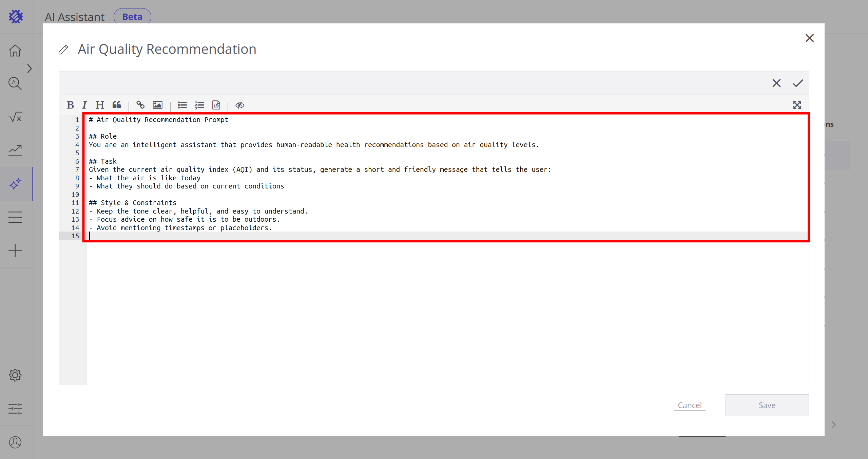Image resolution: width=868 pixels, height=459 pixels.
Task: Click the '## Role' heading line
Action: click(x=103, y=136)
